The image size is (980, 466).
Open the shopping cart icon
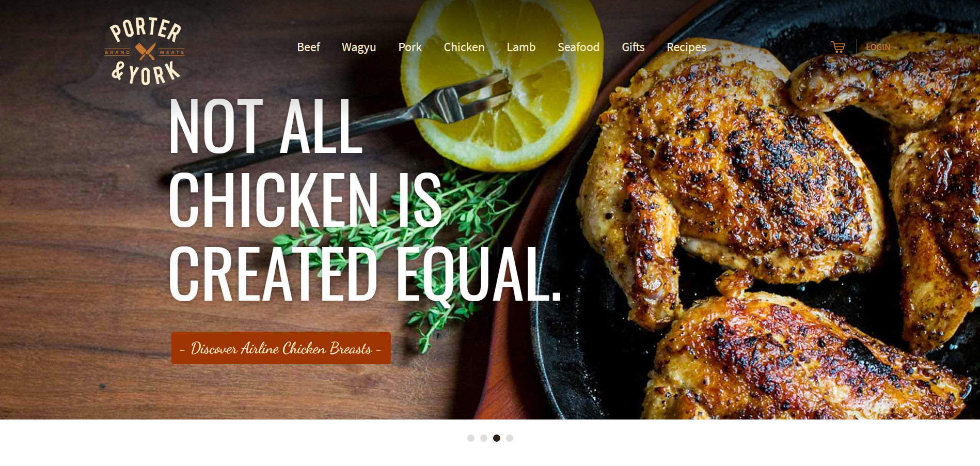[837, 47]
